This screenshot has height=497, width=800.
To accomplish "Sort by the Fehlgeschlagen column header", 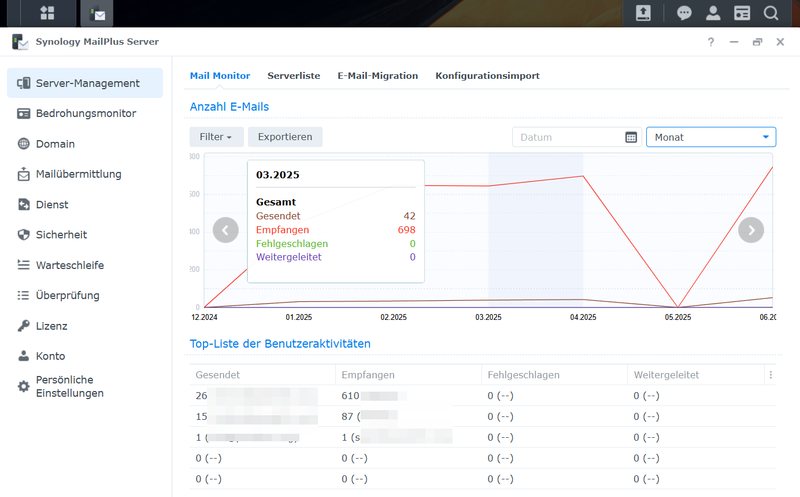I will (x=554, y=375).
